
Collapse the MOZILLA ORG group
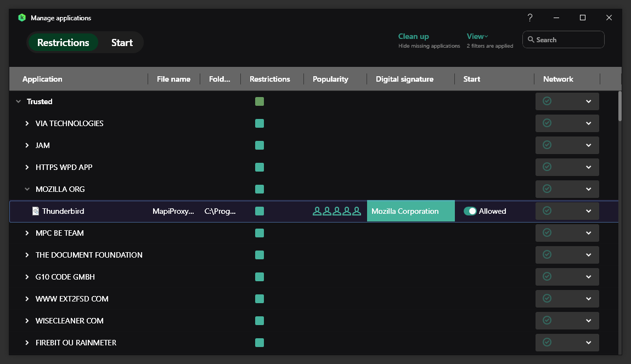click(x=27, y=189)
